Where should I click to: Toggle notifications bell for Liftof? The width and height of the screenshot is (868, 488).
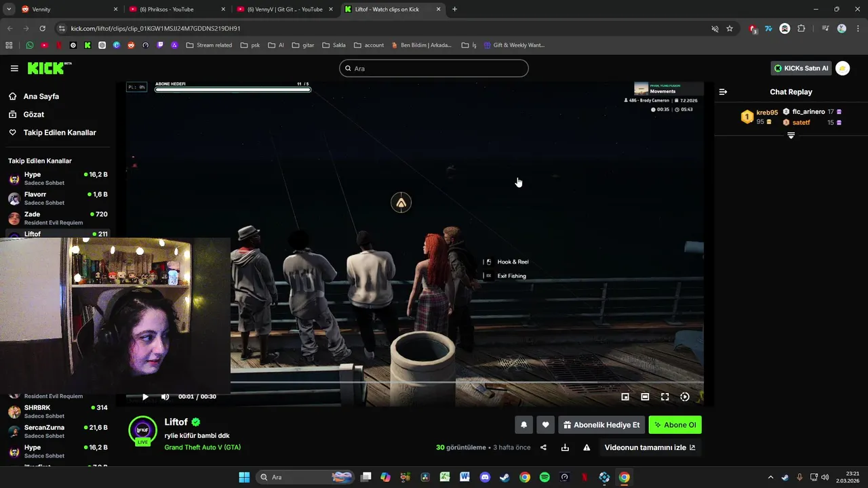tap(524, 425)
